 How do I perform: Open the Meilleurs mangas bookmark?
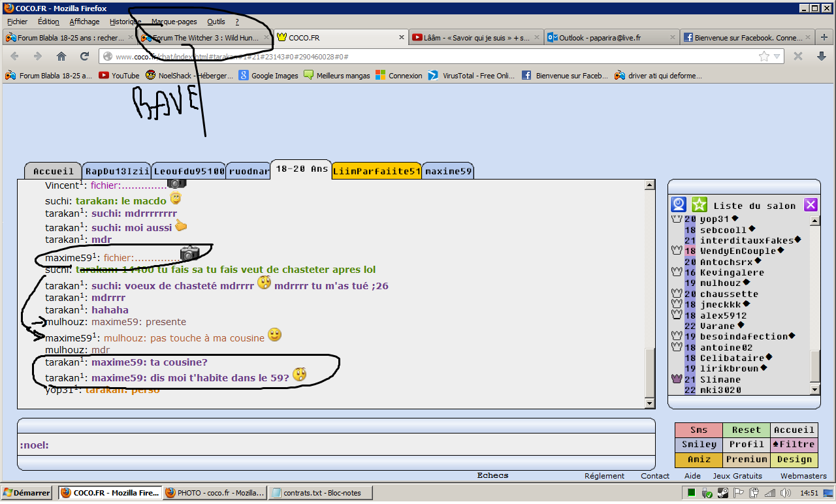coord(337,76)
